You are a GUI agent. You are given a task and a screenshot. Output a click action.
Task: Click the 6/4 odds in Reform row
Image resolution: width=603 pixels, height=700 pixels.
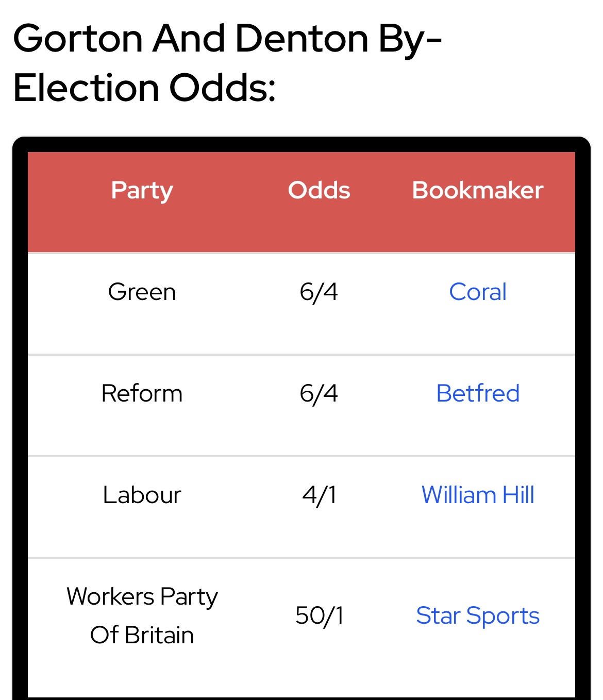[319, 393]
